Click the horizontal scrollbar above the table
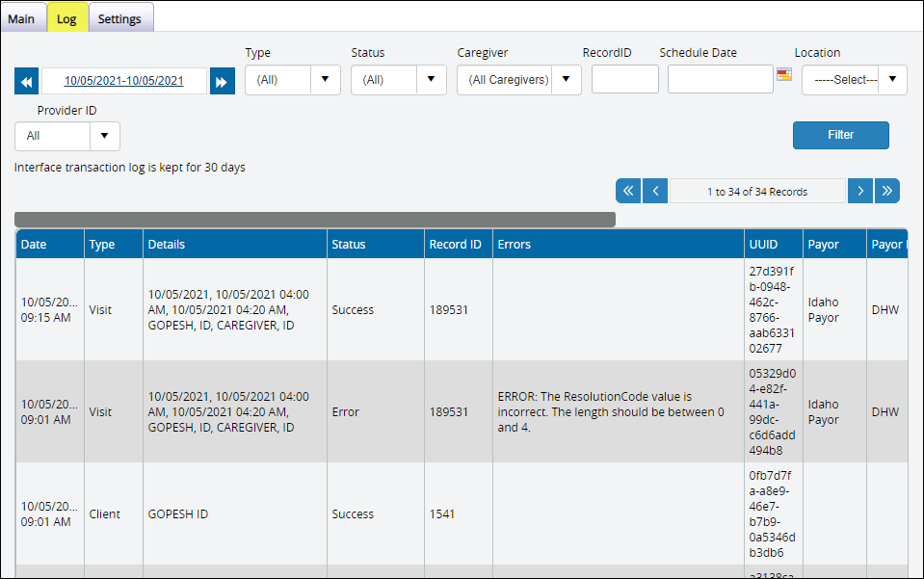 [x=315, y=219]
